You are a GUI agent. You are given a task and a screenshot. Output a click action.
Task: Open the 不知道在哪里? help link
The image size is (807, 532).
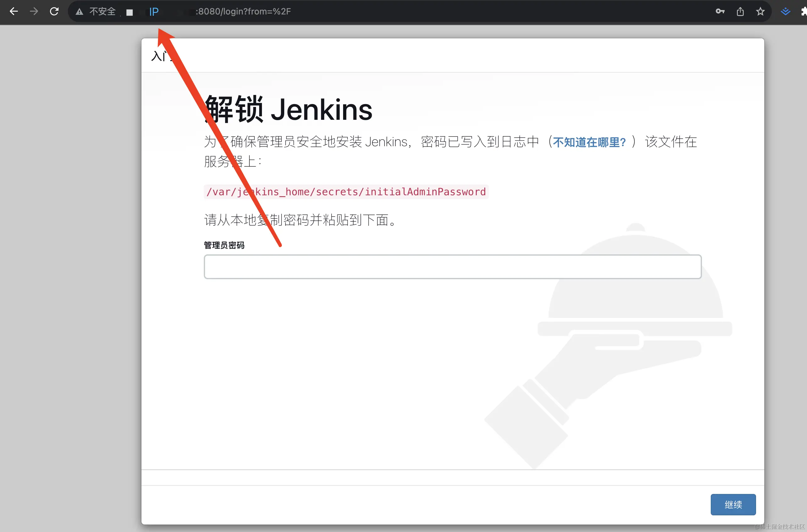coord(589,142)
